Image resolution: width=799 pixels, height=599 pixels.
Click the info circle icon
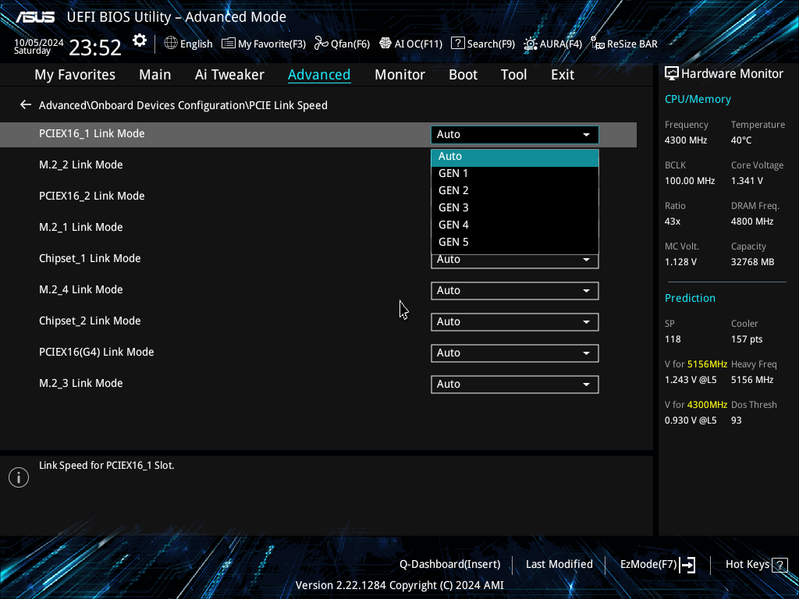point(19,477)
